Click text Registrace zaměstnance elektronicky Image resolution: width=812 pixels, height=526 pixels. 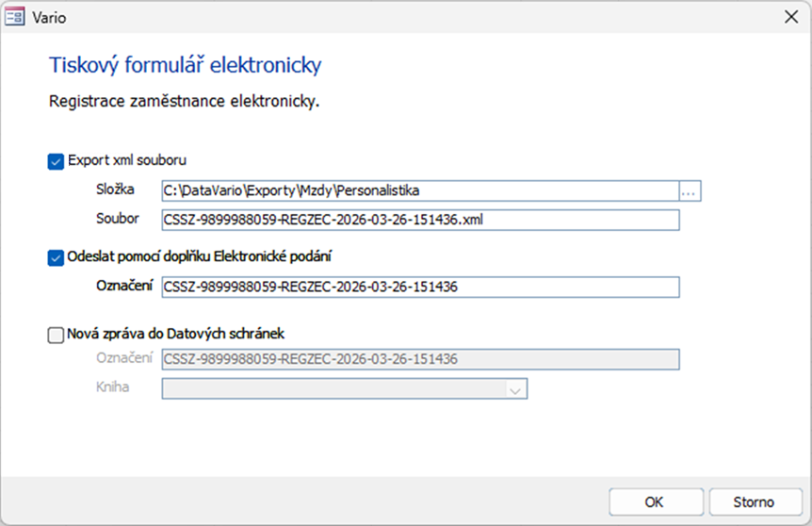(184, 101)
